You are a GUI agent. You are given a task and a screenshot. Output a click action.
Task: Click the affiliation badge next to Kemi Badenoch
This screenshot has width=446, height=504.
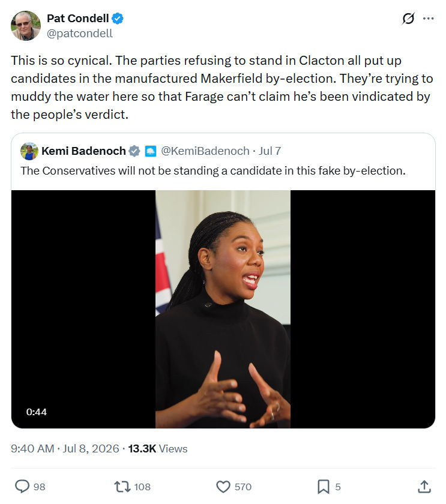(151, 151)
